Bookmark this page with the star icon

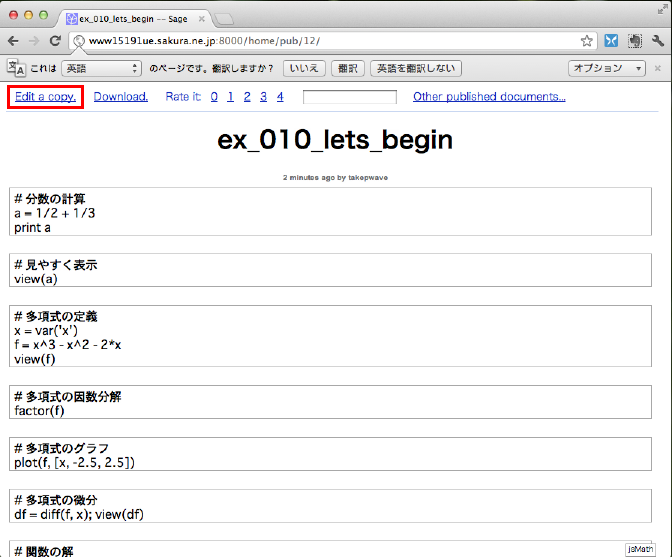(x=587, y=41)
